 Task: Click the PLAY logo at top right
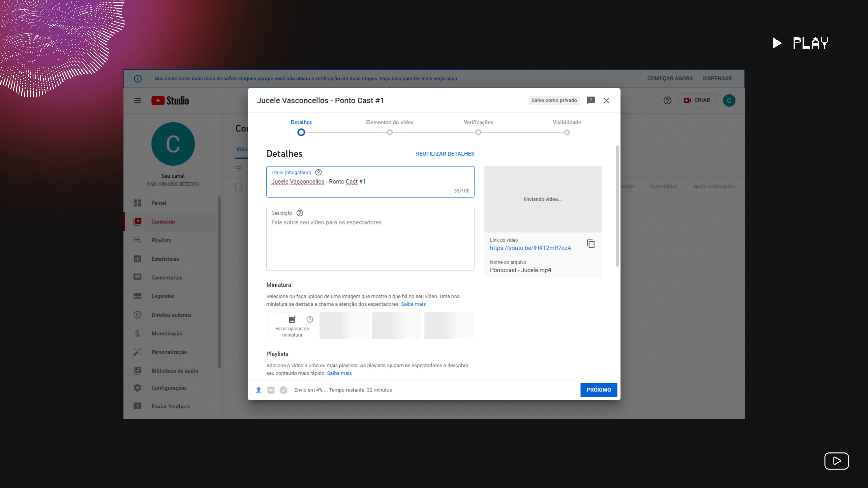coord(800,43)
